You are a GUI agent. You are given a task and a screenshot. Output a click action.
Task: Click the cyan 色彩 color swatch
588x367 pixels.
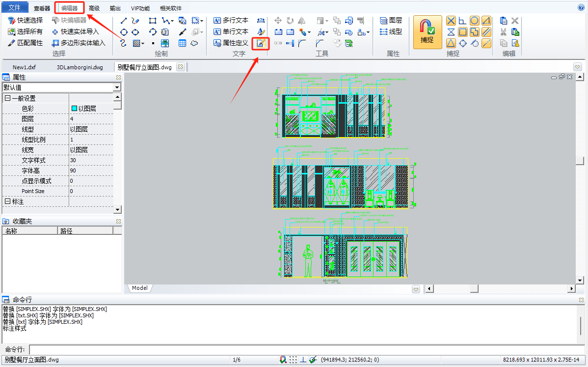(x=75, y=109)
